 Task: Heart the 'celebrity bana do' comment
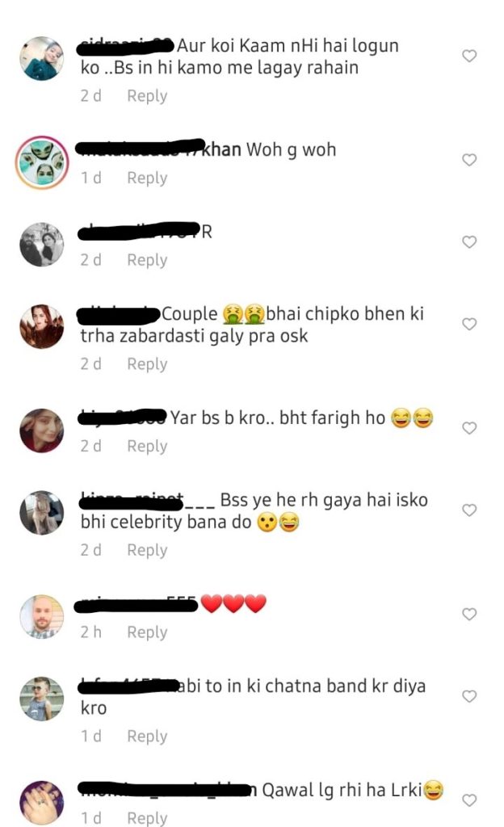pyautogui.click(x=469, y=510)
